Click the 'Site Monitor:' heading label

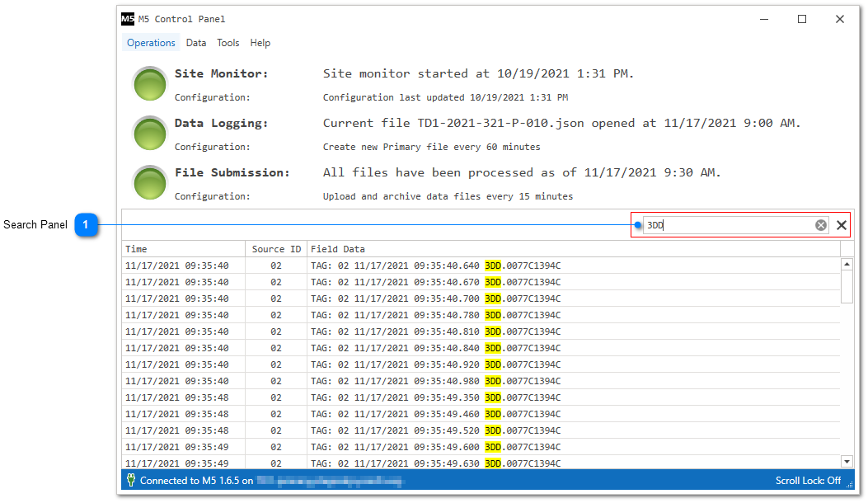(x=222, y=73)
